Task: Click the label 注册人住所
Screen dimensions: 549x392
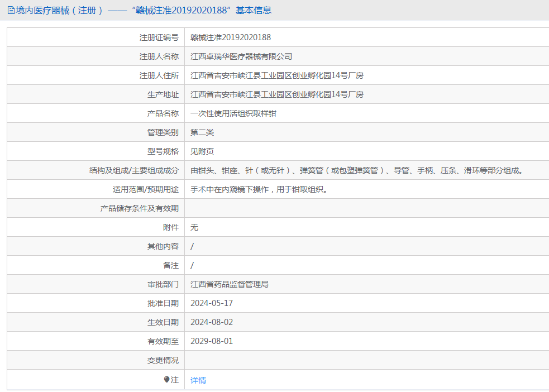Action: pyautogui.click(x=159, y=75)
